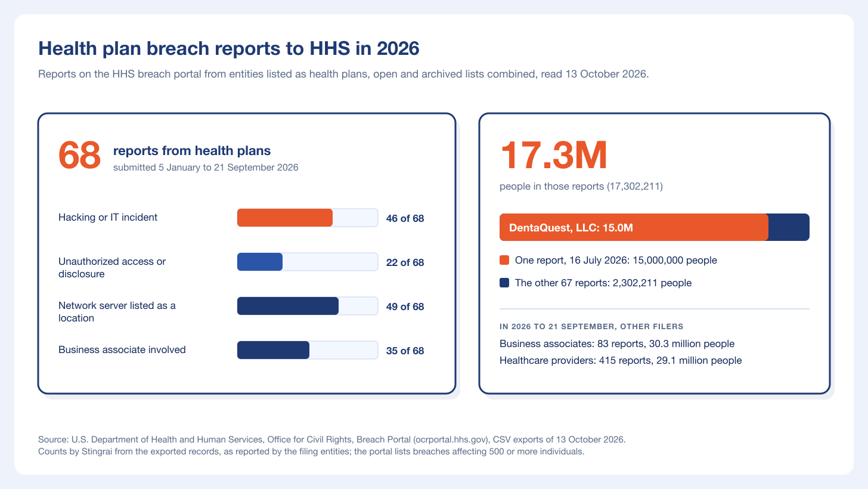Click the 'Business associate involved' label
Image resolution: width=868 pixels, height=489 pixels.
pyautogui.click(x=122, y=350)
